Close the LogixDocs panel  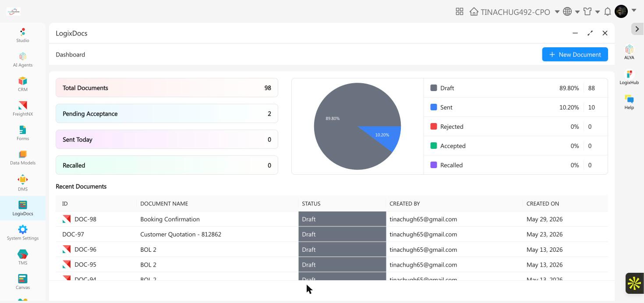[x=605, y=33]
